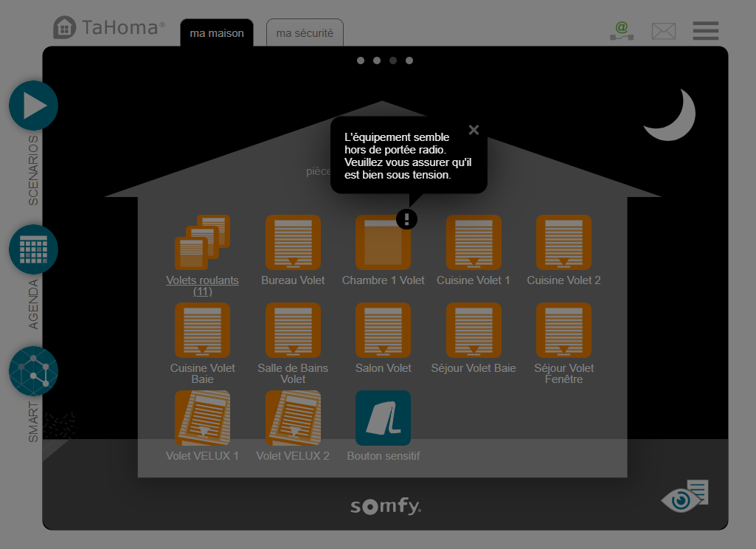Open the hamburger menu

tap(705, 31)
